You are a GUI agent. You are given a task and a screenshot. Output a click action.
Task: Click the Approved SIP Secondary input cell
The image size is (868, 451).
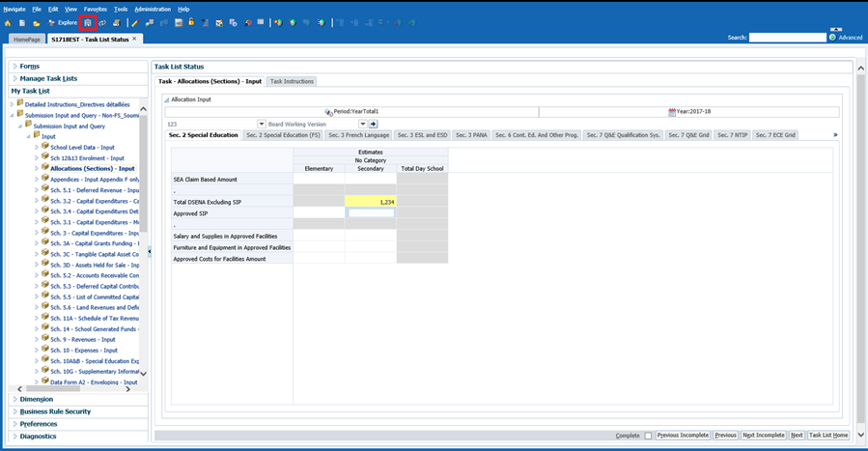[371, 212]
